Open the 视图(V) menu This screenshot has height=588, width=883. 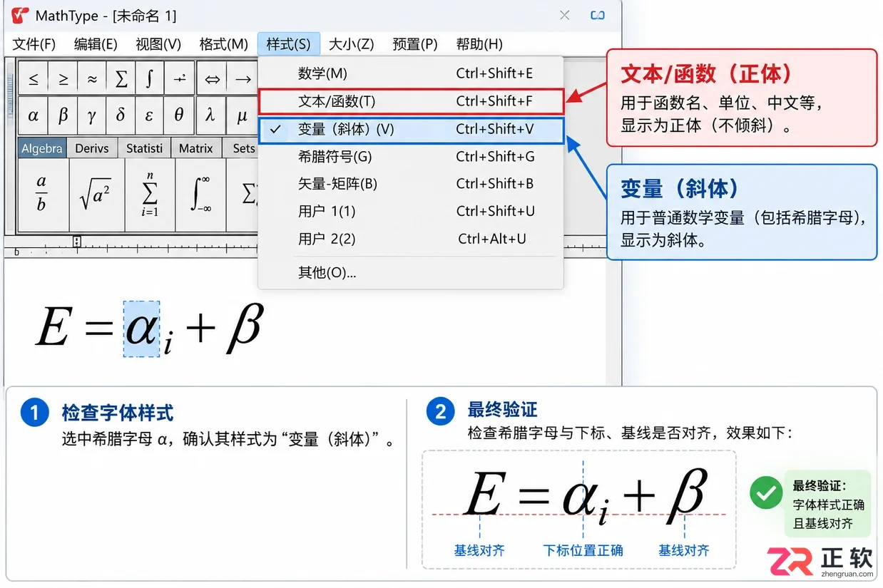158,44
